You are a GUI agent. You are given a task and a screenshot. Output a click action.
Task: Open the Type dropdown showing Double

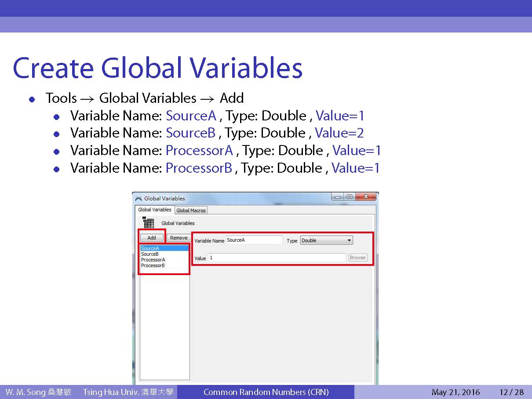coord(326,240)
